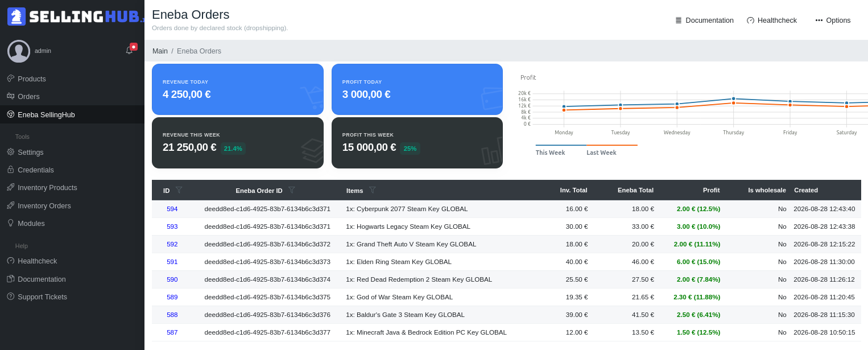Click the Settings gear icon

10,152
